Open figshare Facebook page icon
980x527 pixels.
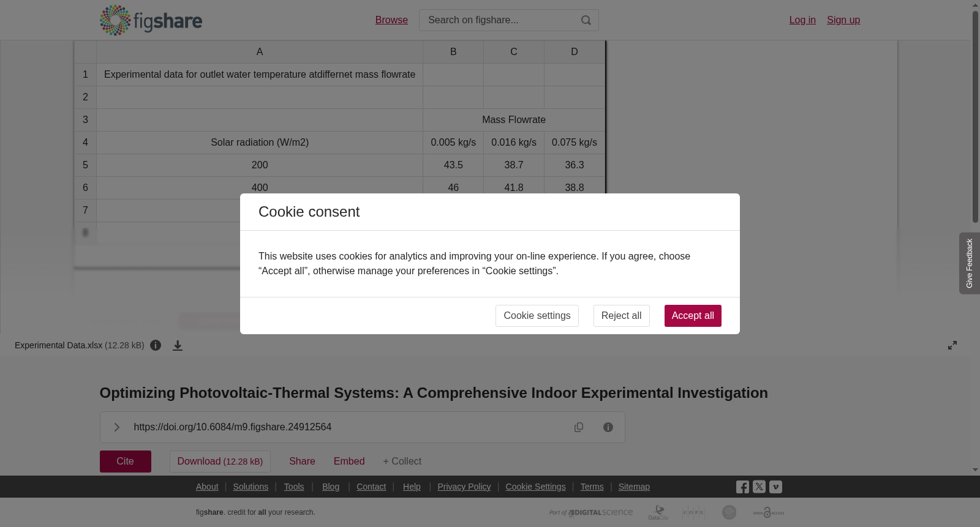click(x=742, y=487)
